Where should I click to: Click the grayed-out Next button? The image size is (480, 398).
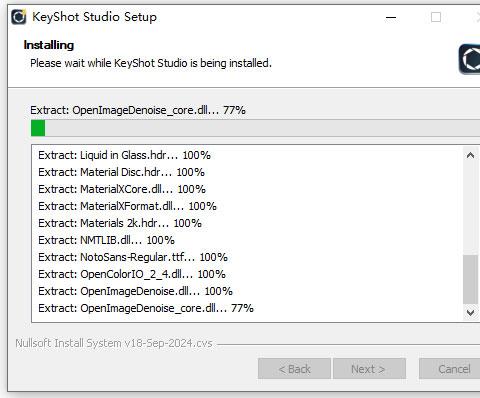(x=369, y=369)
